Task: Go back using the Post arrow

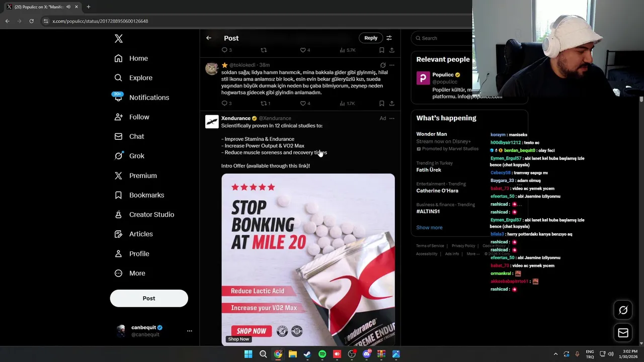Action: (209, 38)
